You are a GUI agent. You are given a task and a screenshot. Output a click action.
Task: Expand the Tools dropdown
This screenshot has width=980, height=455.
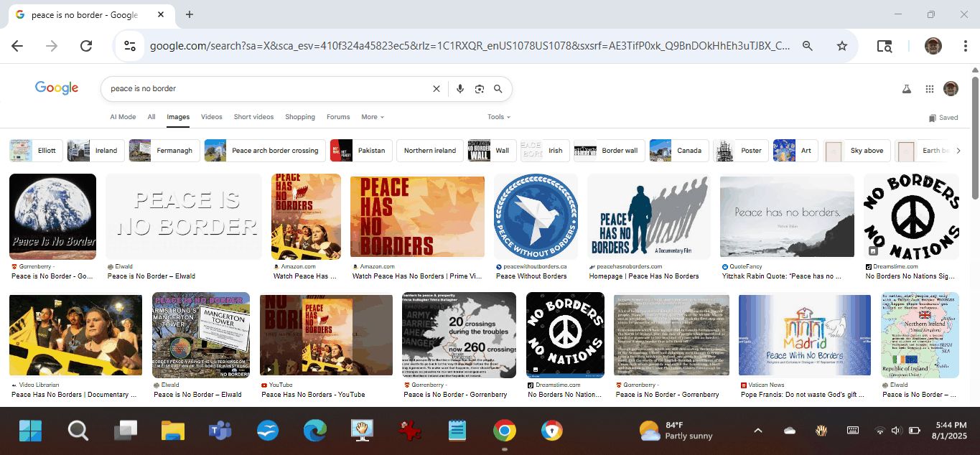tap(499, 117)
